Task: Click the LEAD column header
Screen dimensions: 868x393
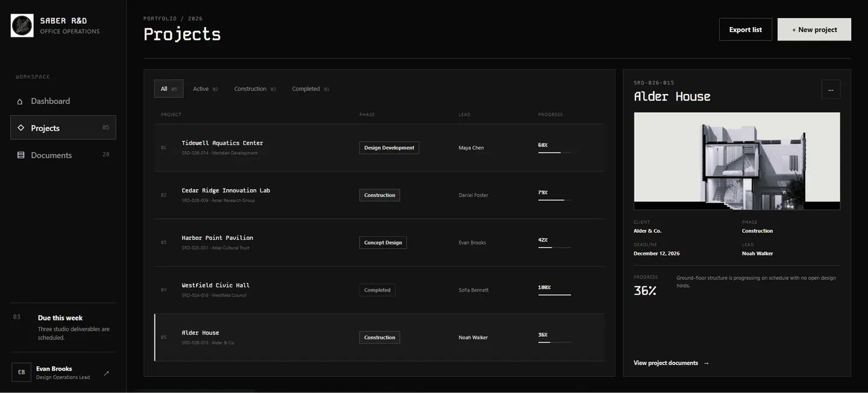Action: [x=464, y=115]
